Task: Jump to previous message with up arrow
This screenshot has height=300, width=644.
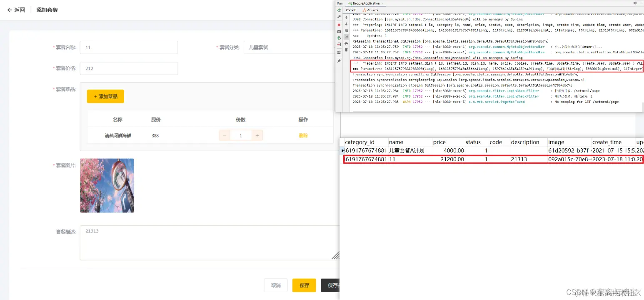Action: tap(346, 17)
